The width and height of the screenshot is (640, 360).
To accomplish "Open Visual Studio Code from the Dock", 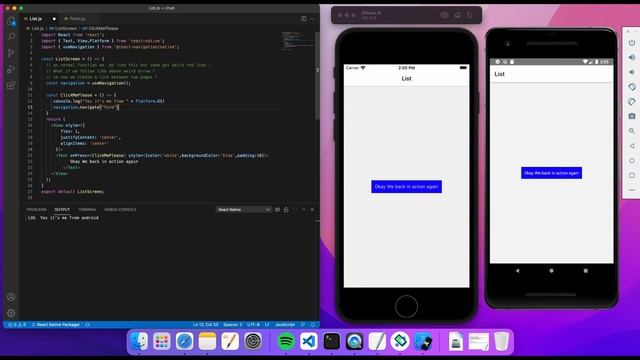I will point(309,341).
